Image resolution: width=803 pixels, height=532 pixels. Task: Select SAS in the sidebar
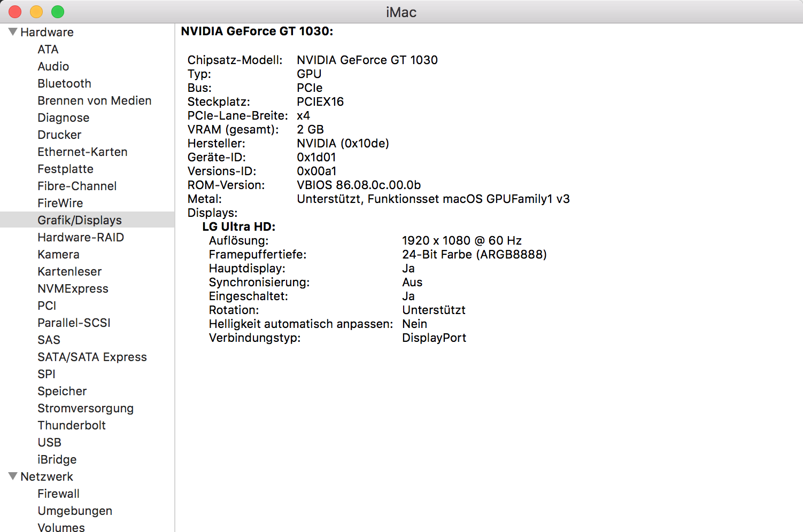(49, 340)
